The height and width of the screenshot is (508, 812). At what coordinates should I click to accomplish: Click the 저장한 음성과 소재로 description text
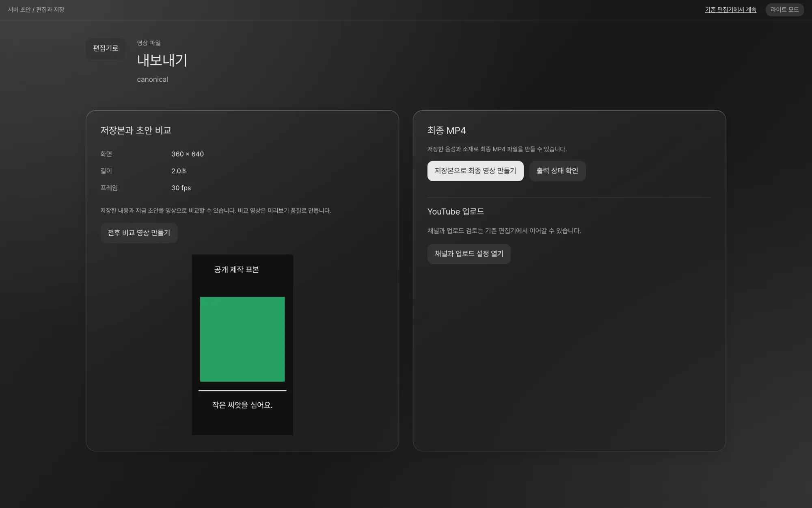[497, 149]
